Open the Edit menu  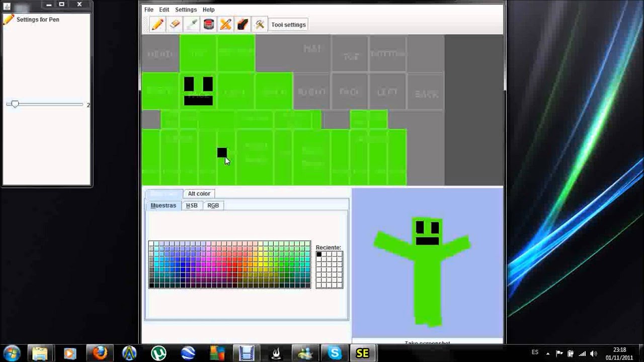(x=165, y=10)
